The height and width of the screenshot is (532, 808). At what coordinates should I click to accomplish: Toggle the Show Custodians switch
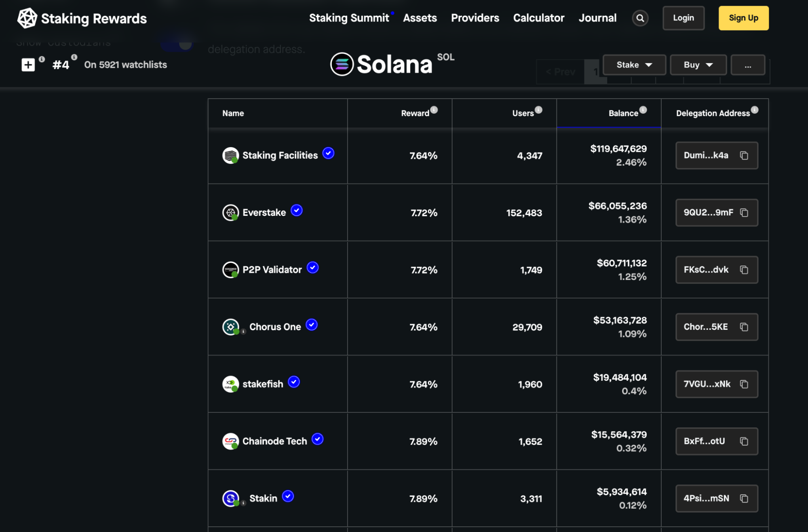coord(177,44)
